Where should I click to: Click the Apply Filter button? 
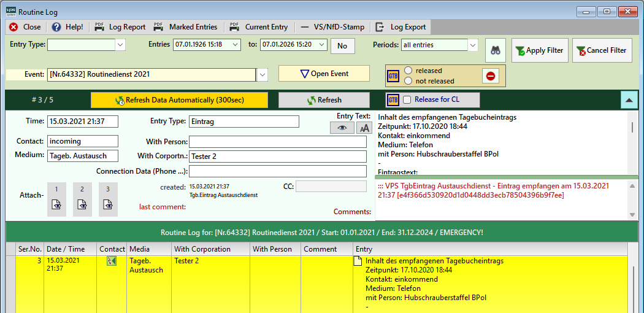pos(538,50)
